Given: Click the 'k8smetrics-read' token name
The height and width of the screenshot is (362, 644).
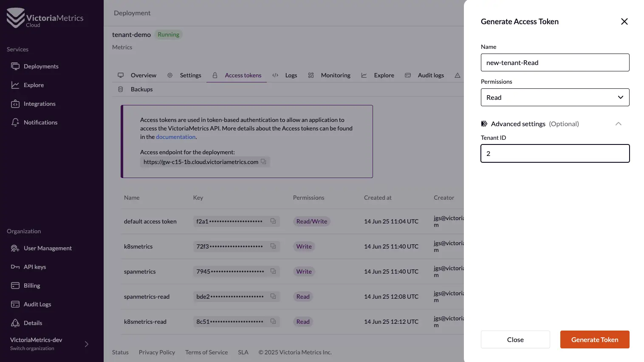Looking at the screenshot, I should pyautogui.click(x=145, y=322).
